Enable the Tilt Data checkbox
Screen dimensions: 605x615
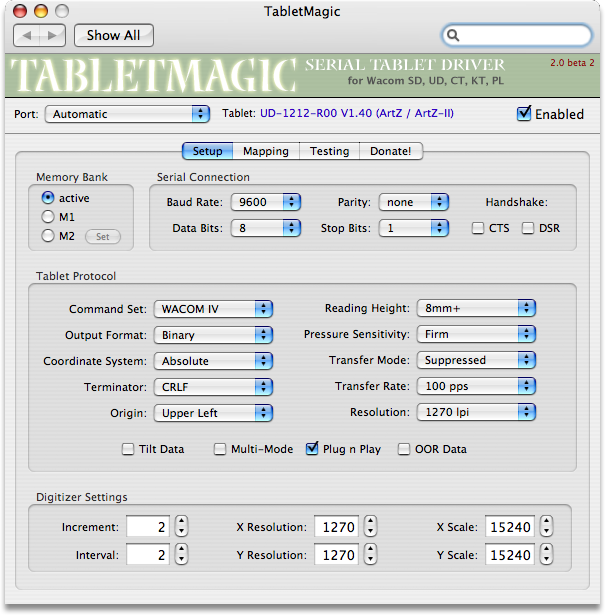coord(128,449)
